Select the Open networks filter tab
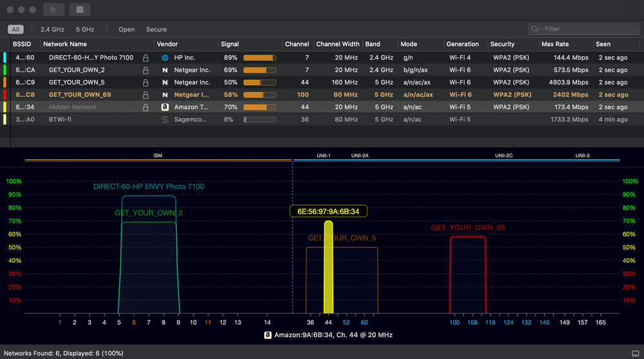Viewport: 644px width, 359px height. [126, 30]
